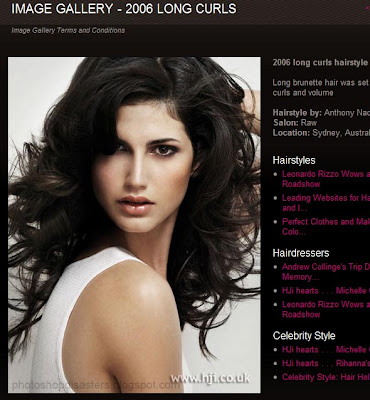Open Leonardo Rizzo Wows link under Hairdressers
370x400 pixels.
pos(326,309)
